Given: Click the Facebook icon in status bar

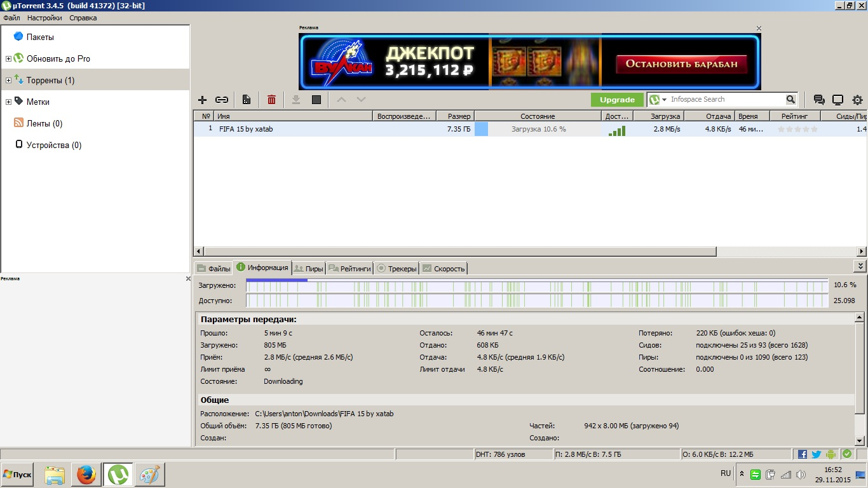Looking at the screenshot, I should point(803,454).
